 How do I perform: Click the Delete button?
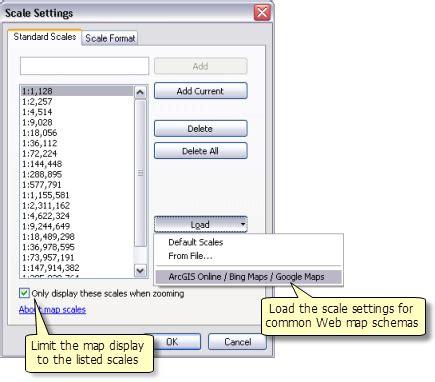click(200, 129)
